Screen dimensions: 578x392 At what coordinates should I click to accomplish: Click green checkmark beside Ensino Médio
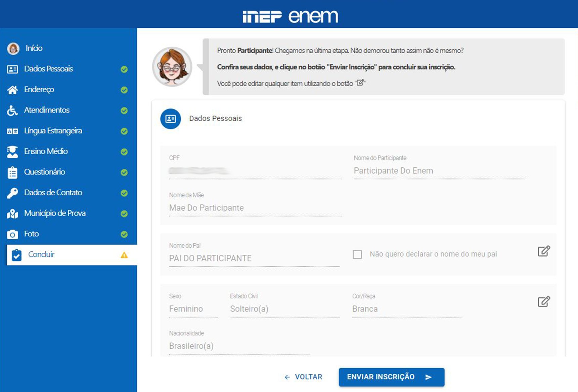[x=124, y=152]
